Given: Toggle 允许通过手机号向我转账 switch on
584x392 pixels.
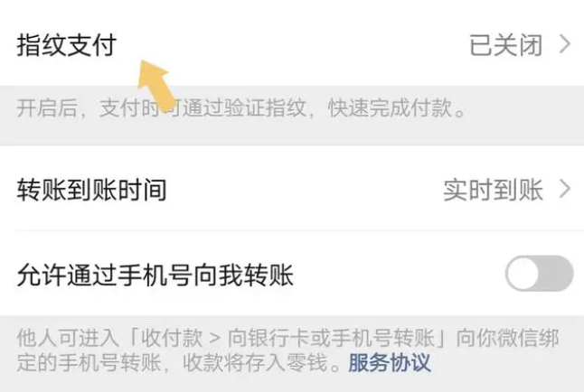Looking at the screenshot, I should [x=539, y=274].
